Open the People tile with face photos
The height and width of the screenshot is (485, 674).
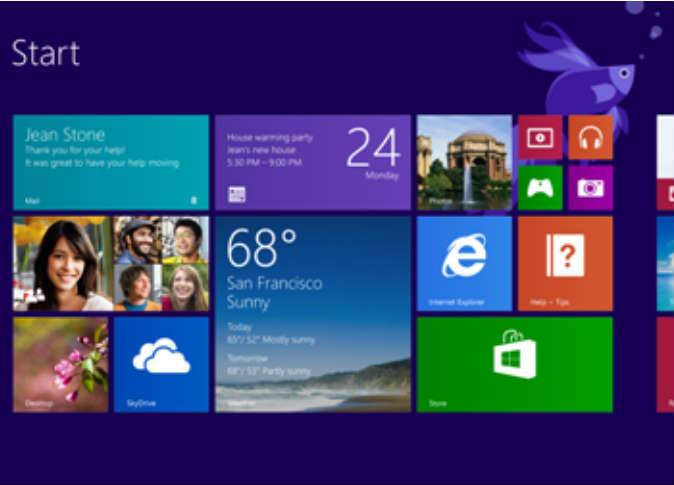111,264
